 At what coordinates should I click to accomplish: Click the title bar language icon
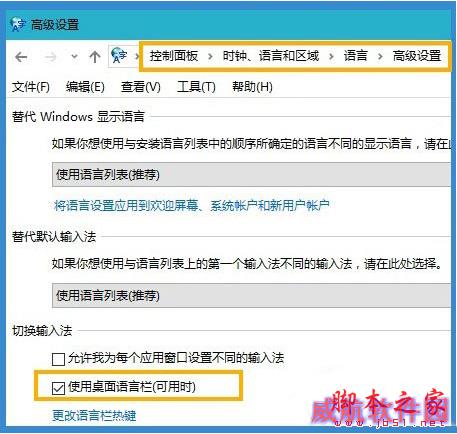pos(18,24)
